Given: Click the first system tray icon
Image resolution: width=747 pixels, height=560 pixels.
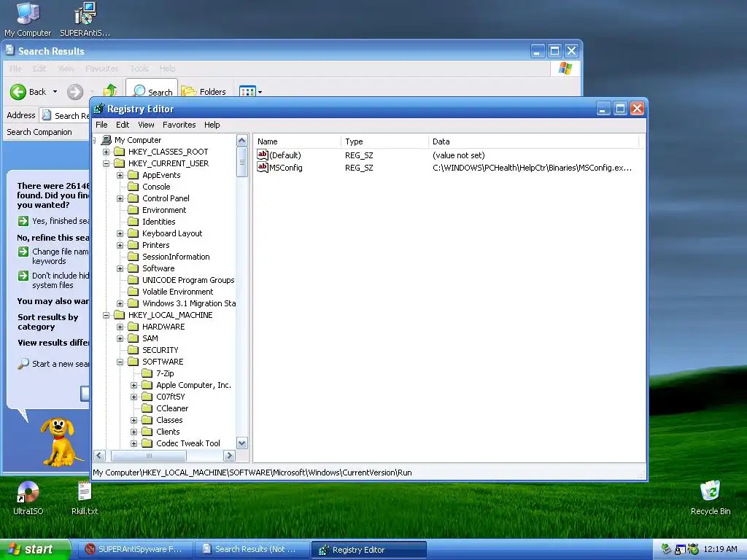Looking at the screenshot, I should 666,549.
